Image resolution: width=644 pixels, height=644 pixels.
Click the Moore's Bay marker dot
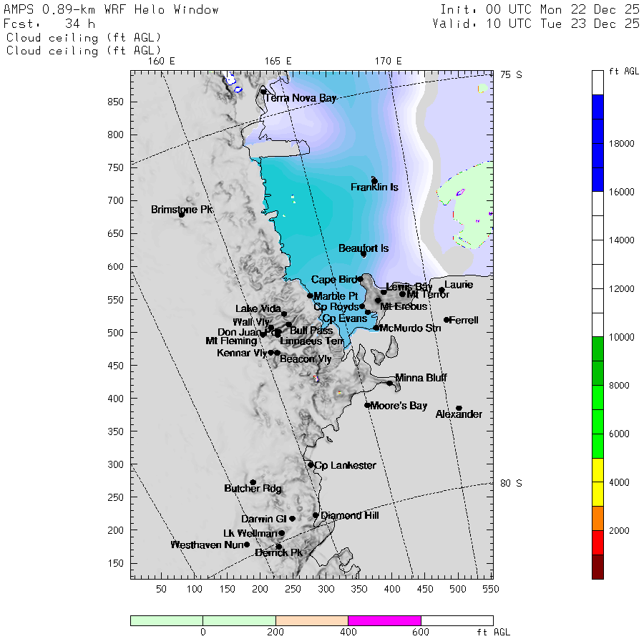[x=367, y=405]
